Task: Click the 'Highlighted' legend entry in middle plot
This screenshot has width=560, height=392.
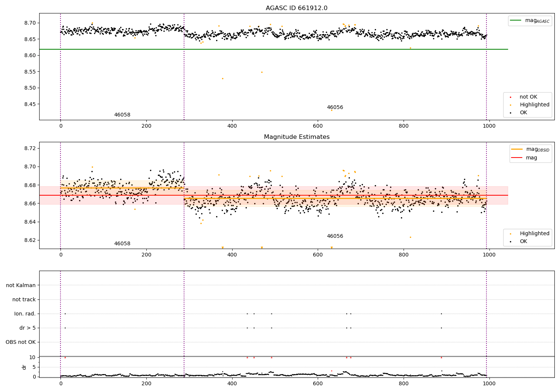Action: (x=529, y=234)
